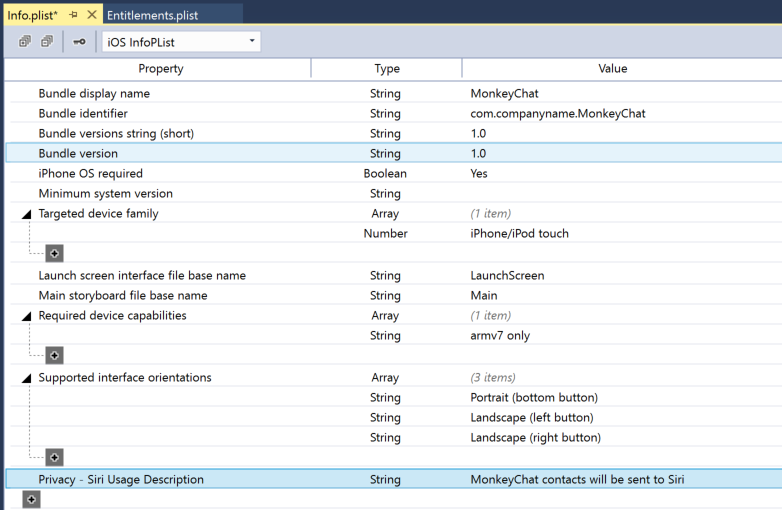Collapse the Targeted device family array
782x510 pixels.
(x=26, y=214)
